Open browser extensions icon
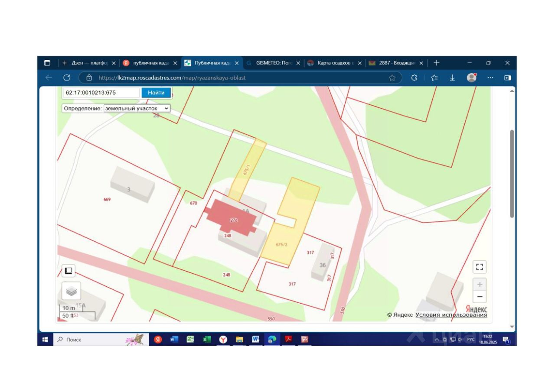Viewport: 555px width, 392px height. 414,78
